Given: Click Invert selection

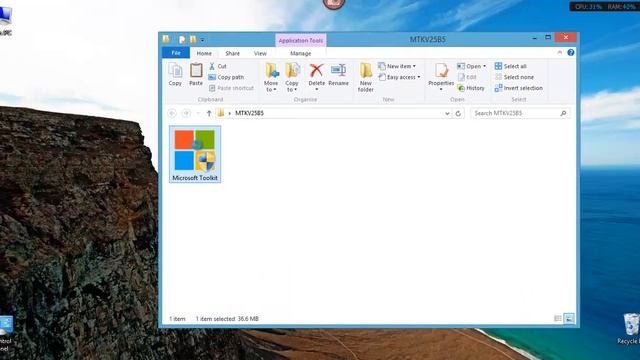Looking at the screenshot, I should [519, 88].
